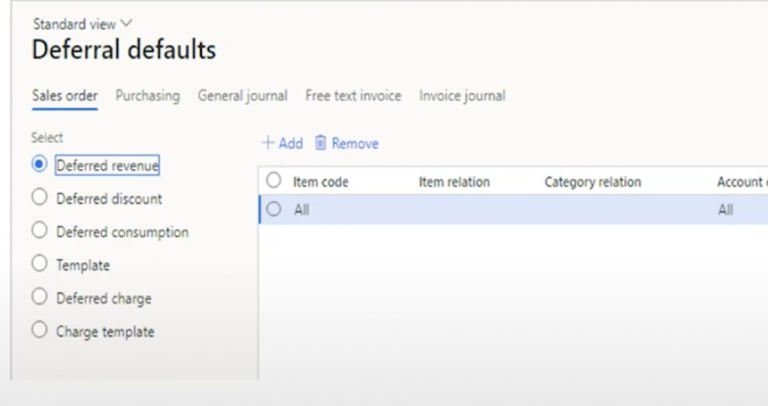Click the Item code column header

coord(320,182)
